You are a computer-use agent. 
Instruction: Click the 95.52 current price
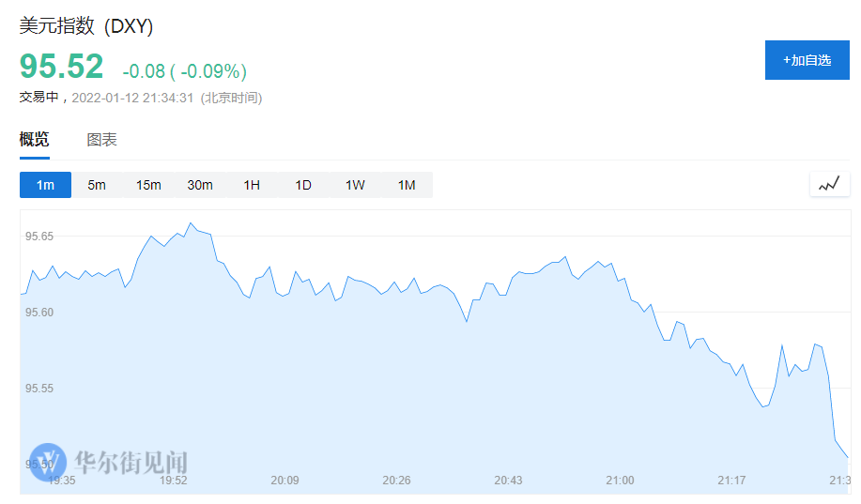coord(62,67)
